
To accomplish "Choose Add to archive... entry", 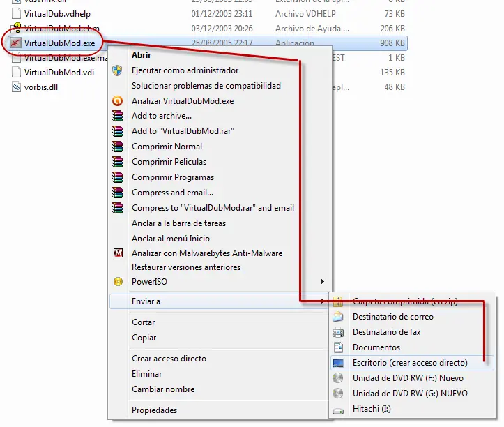I will pyautogui.click(x=162, y=116).
